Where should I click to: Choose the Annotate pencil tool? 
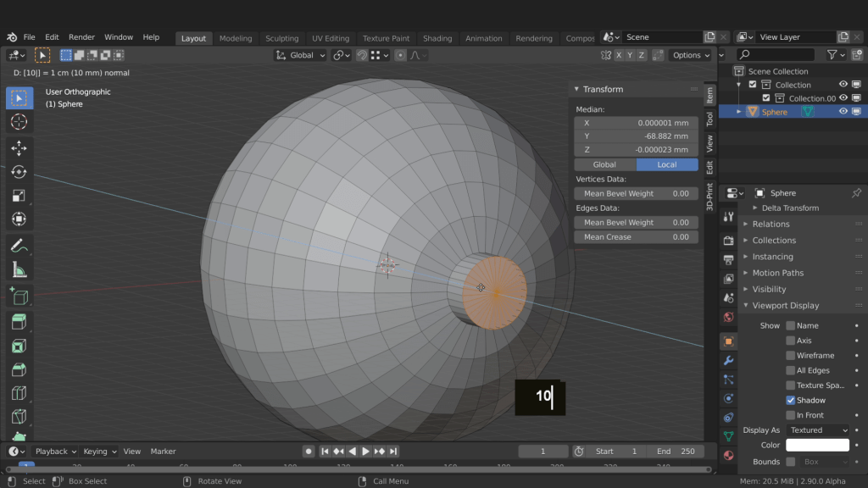coord(19,246)
